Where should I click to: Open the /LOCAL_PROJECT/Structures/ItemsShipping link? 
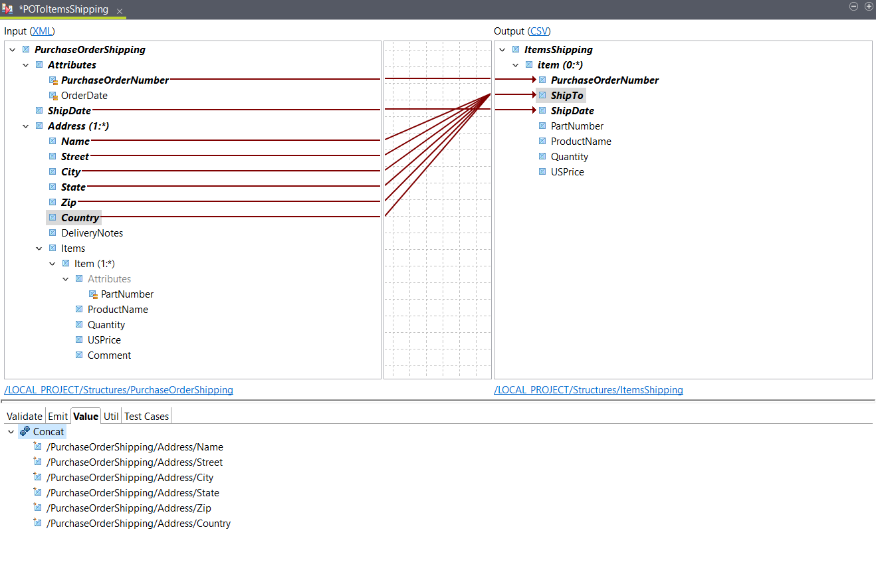pos(588,389)
